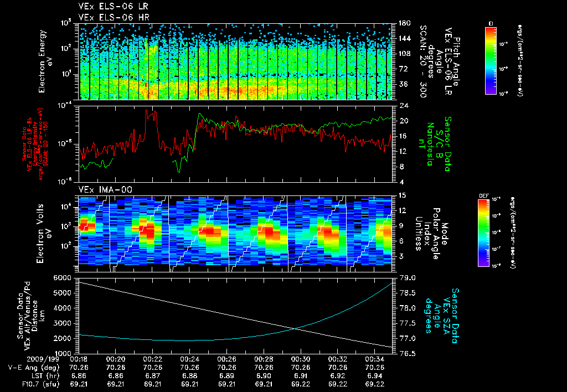
Task: Click the 00:20 time tick label
Action: (x=115, y=359)
